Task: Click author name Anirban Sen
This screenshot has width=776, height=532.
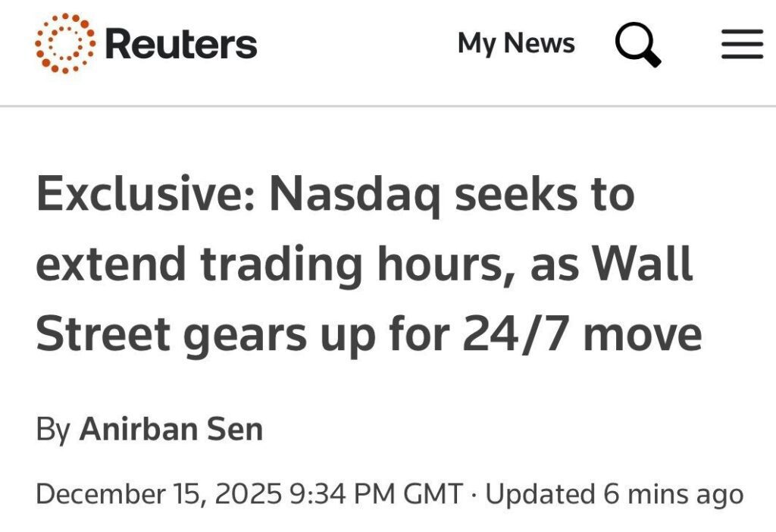Action: [171, 430]
